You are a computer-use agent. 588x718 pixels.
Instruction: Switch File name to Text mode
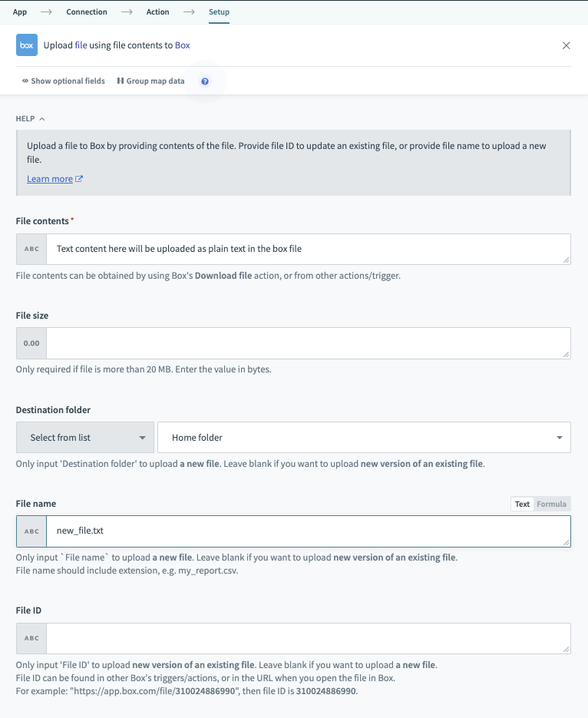tap(522, 505)
